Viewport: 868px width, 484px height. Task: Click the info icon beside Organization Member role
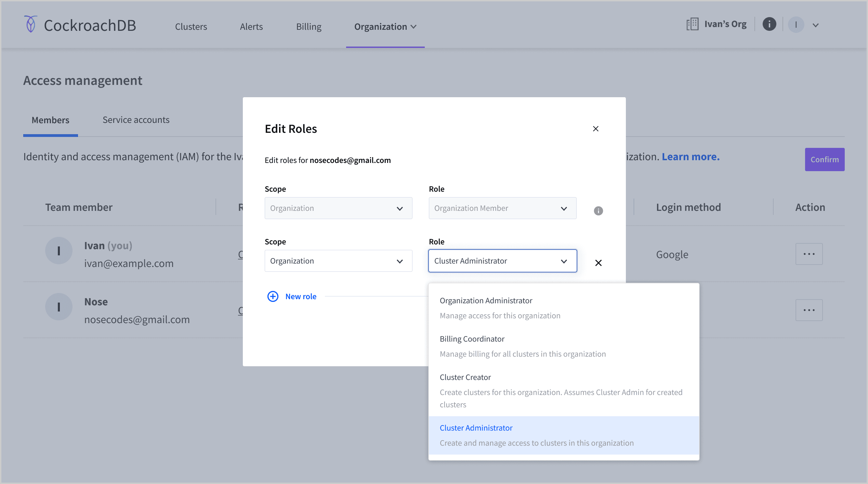(599, 211)
